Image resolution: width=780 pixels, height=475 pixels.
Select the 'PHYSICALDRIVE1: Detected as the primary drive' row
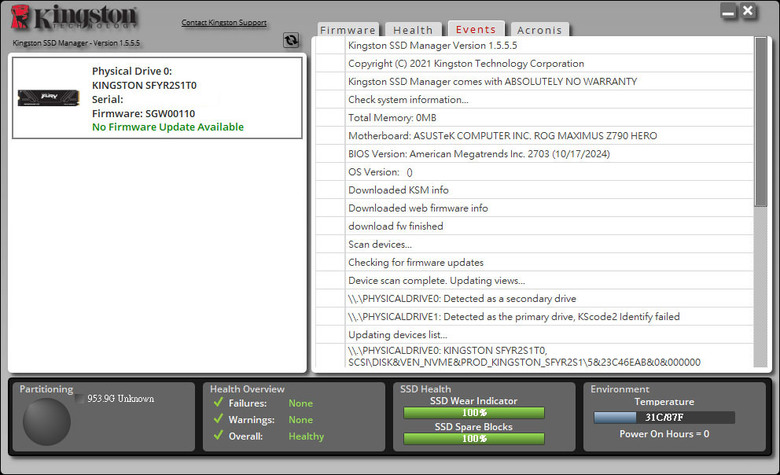(x=534, y=316)
